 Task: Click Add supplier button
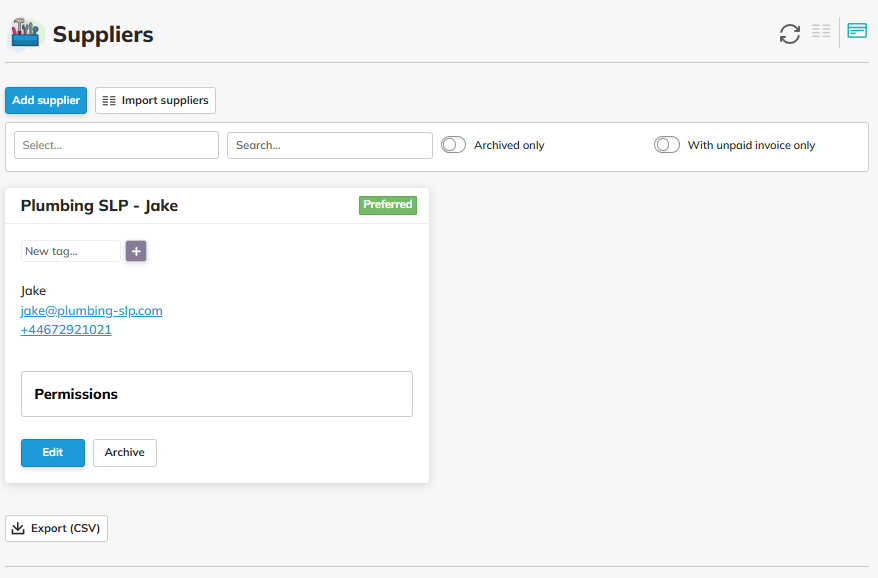pos(46,101)
